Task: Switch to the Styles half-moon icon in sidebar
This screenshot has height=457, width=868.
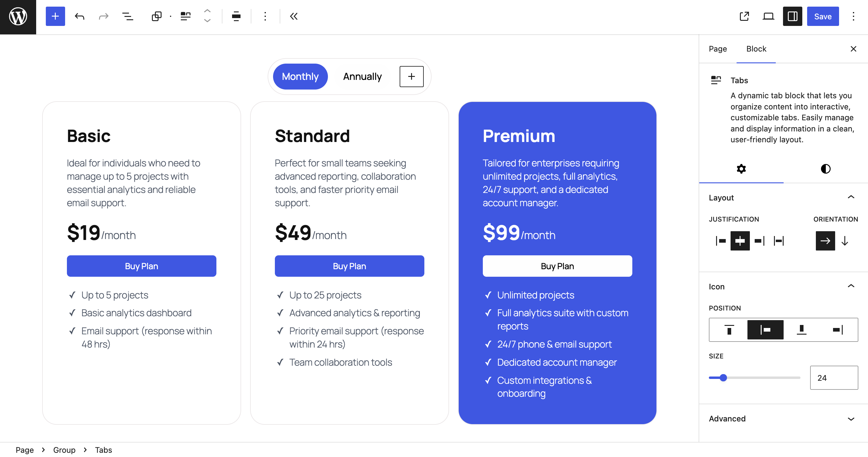Action: [825, 169]
